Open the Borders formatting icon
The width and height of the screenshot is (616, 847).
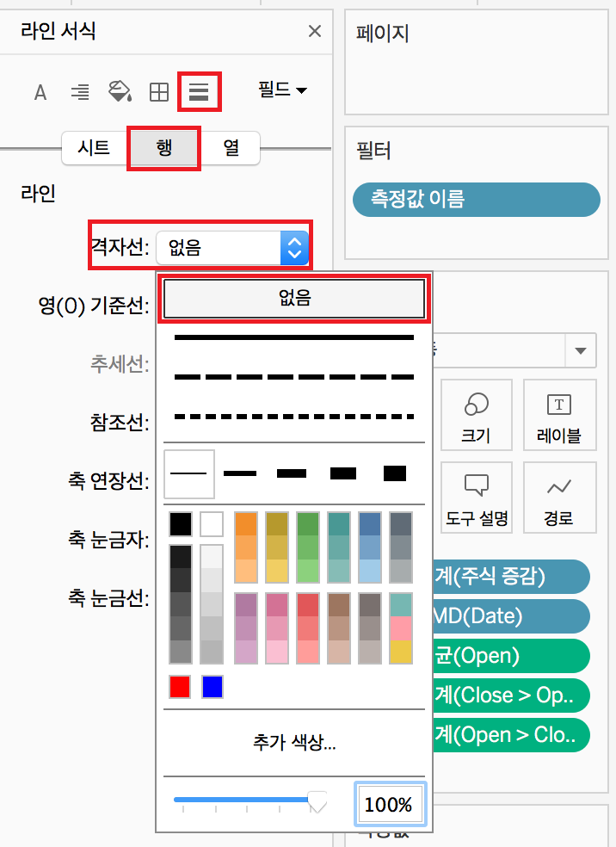pos(158,92)
